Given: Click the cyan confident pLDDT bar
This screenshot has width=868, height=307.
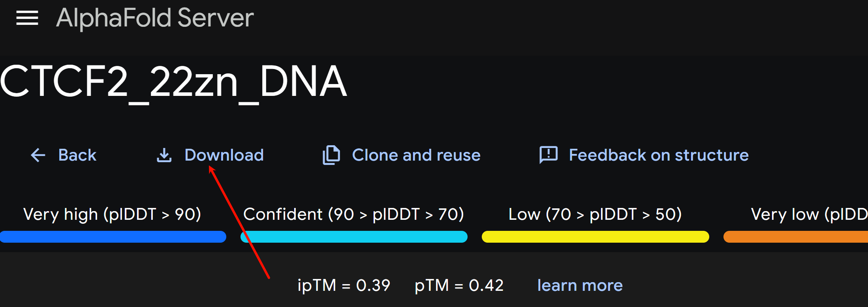Looking at the screenshot, I should click(x=354, y=237).
